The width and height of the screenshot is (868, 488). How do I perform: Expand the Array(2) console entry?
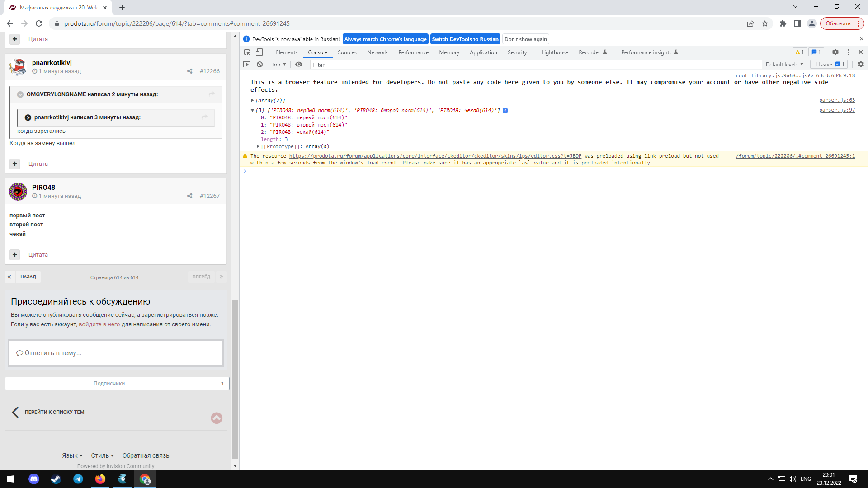(x=253, y=100)
